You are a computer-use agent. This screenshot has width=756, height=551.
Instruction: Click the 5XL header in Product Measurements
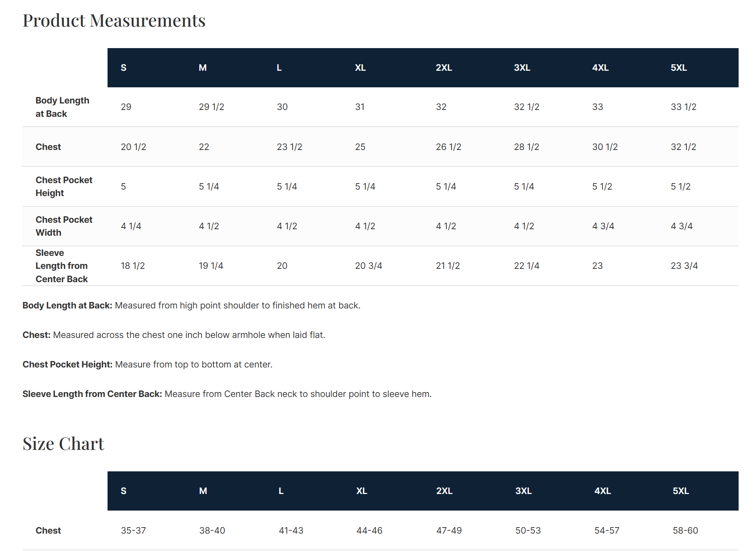pyautogui.click(x=679, y=68)
